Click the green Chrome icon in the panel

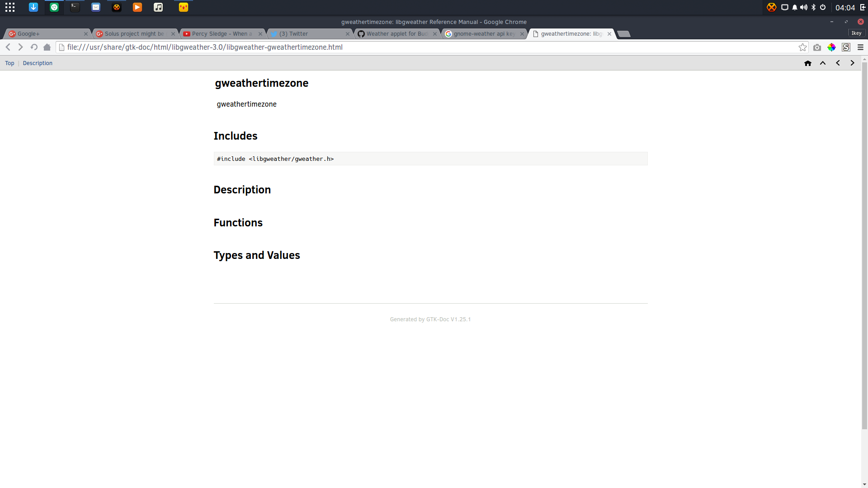[54, 7]
